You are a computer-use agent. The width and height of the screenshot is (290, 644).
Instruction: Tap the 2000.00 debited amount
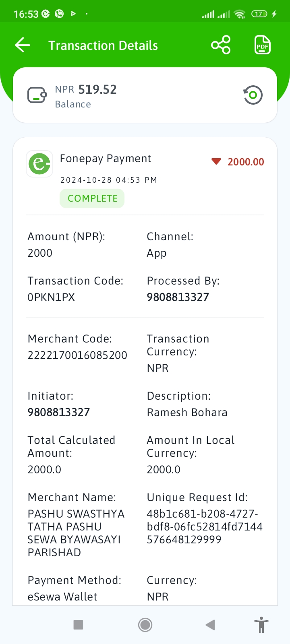(246, 162)
